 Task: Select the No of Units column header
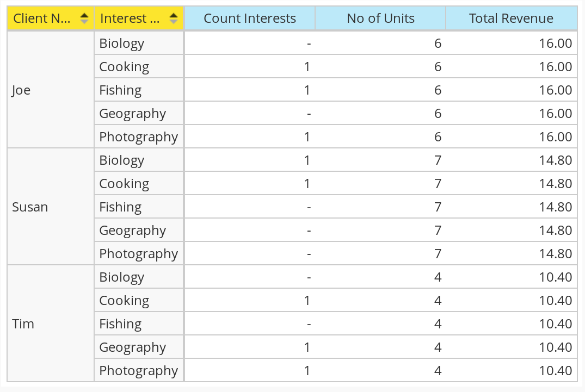click(x=380, y=18)
